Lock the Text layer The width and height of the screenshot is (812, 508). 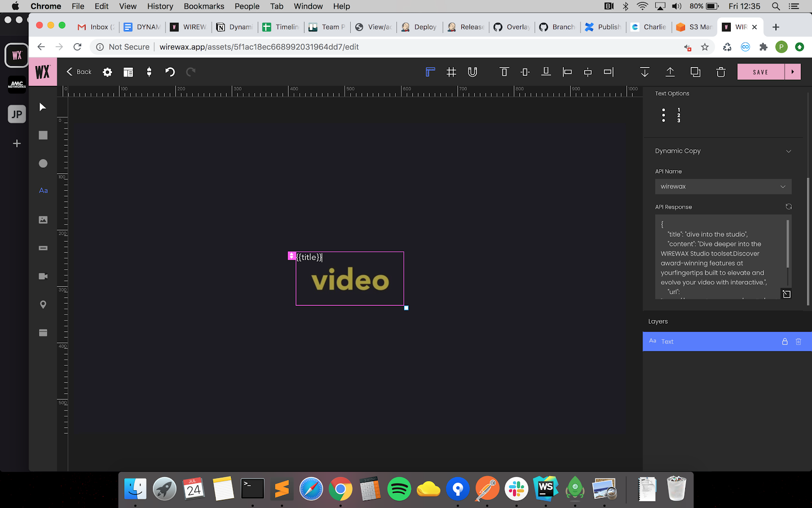(785, 341)
